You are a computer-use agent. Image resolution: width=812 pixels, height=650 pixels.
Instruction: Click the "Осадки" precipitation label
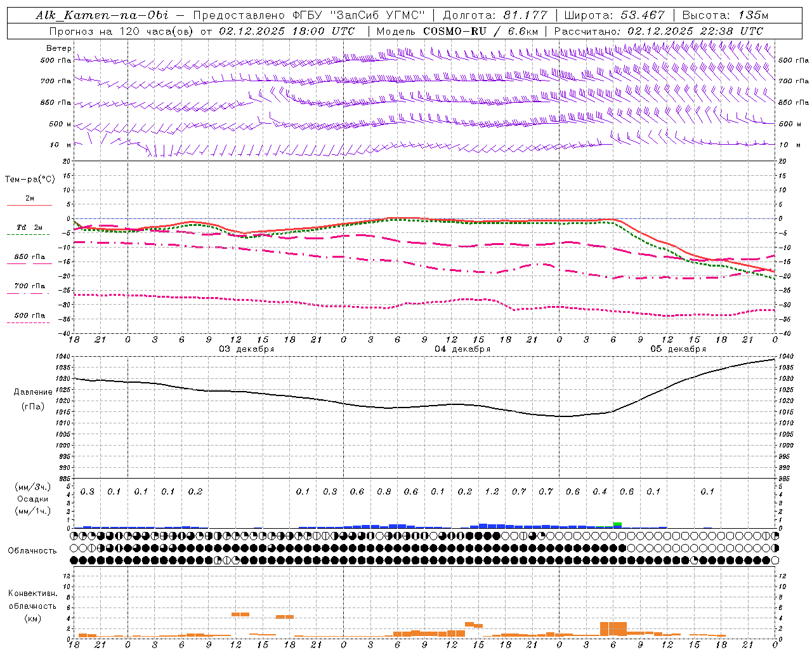33,499
